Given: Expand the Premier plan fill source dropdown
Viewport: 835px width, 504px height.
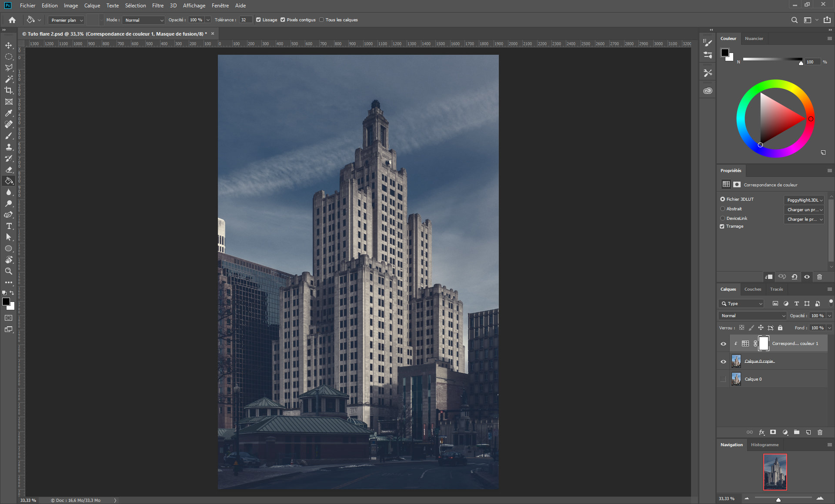Looking at the screenshot, I should (x=67, y=20).
